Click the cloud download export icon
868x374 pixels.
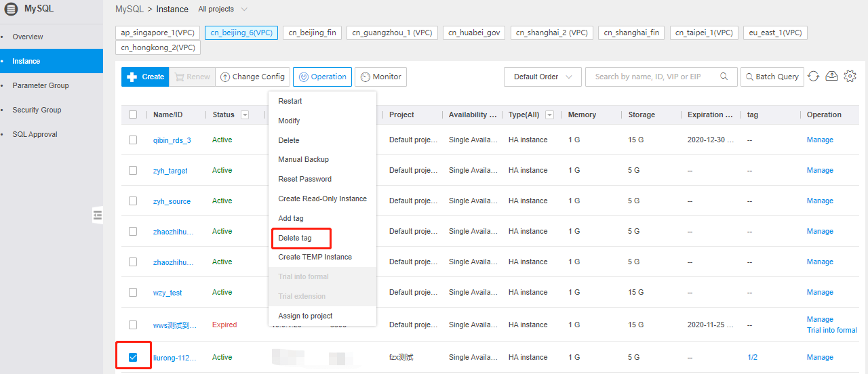(831, 77)
